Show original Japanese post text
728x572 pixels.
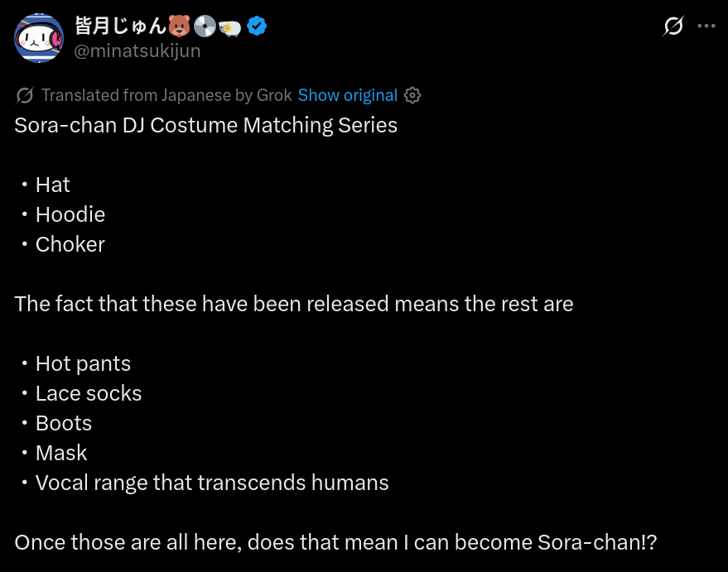[x=347, y=95]
